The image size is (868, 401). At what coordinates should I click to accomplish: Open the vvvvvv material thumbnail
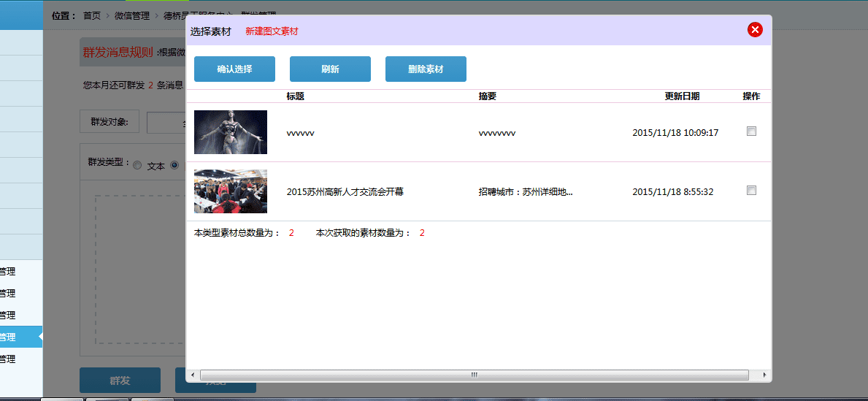click(x=231, y=132)
